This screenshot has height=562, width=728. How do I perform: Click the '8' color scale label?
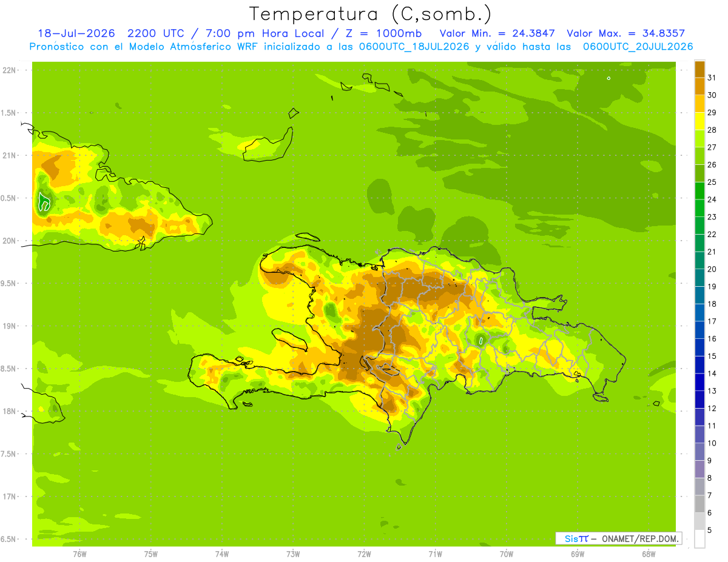coord(710,478)
